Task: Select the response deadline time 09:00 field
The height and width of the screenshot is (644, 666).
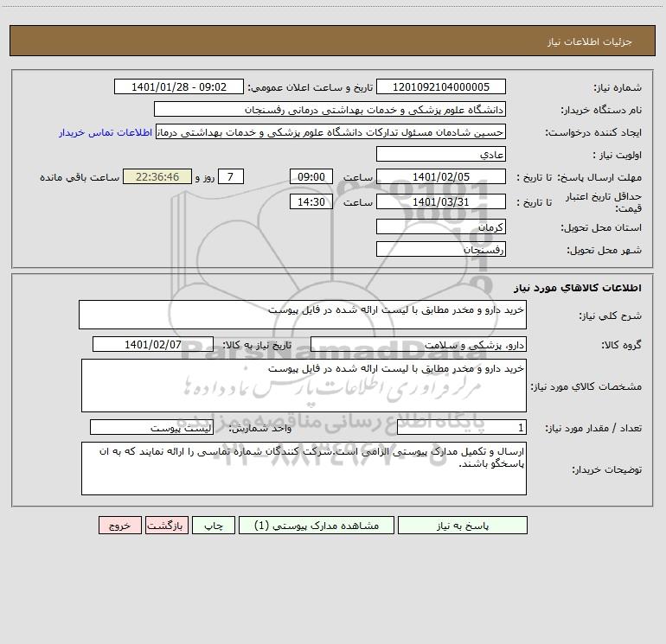Action: tap(311, 176)
